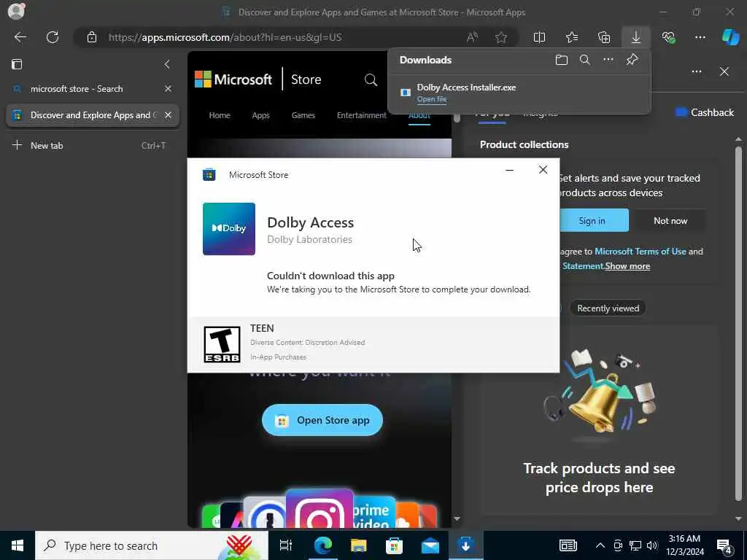
Task: View site information lock icon
Action: pyautogui.click(x=91, y=37)
